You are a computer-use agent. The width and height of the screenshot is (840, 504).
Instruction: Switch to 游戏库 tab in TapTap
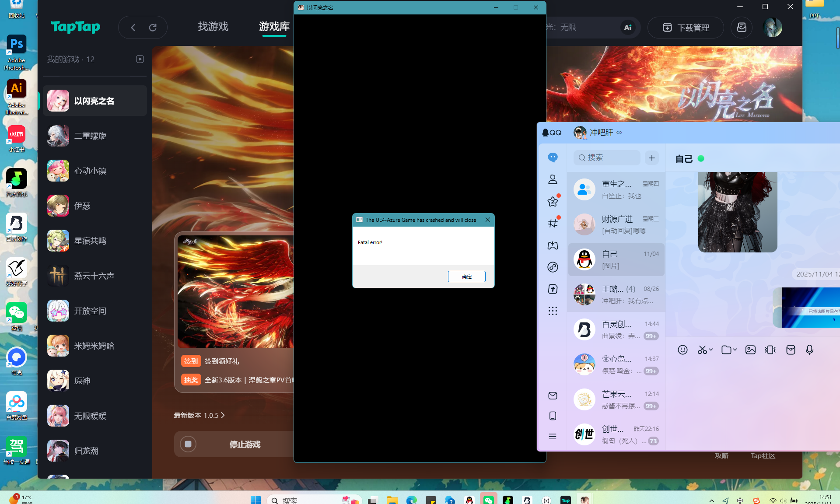point(274,27)
